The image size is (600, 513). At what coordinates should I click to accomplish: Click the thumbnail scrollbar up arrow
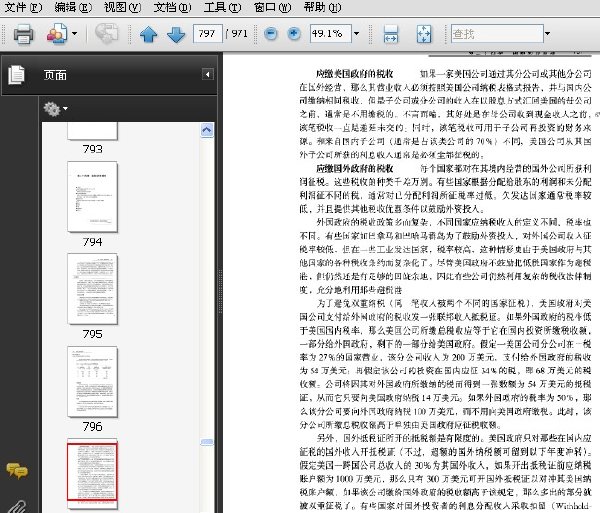pos(207,130)
